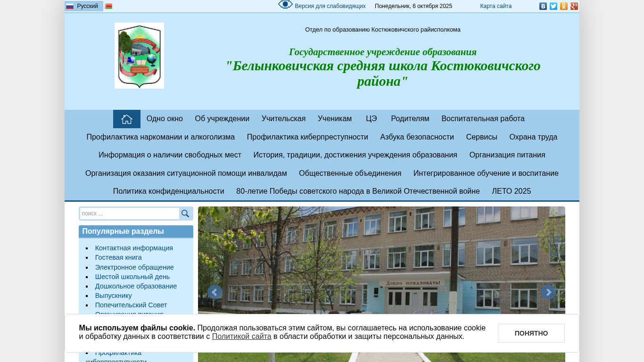Viewport: 644px width, 362px height.
Task: Click the Белынковичская средняя школа title
Action: point(383,74)
